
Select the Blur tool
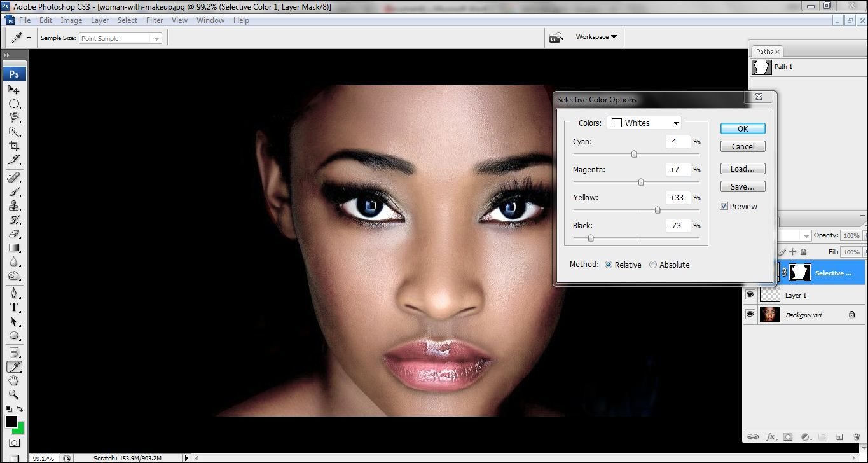click(x=14, y=261)
